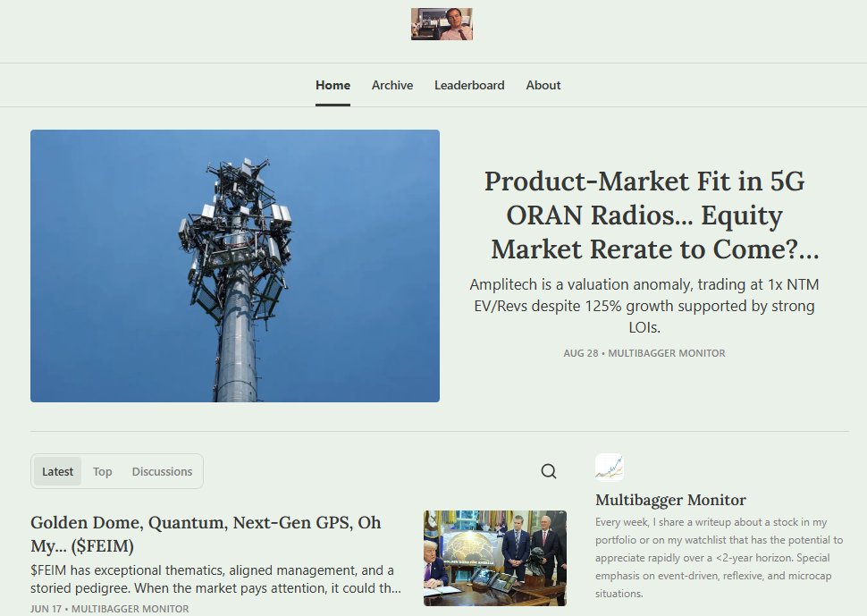Open the Leaderboard tab
The width and height of the screenshot is (867, 616).
(469, 85)
